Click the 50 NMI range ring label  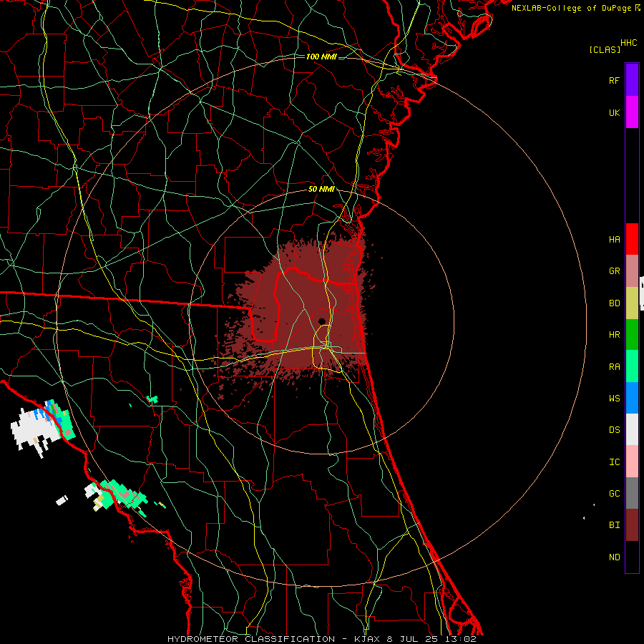321,190
